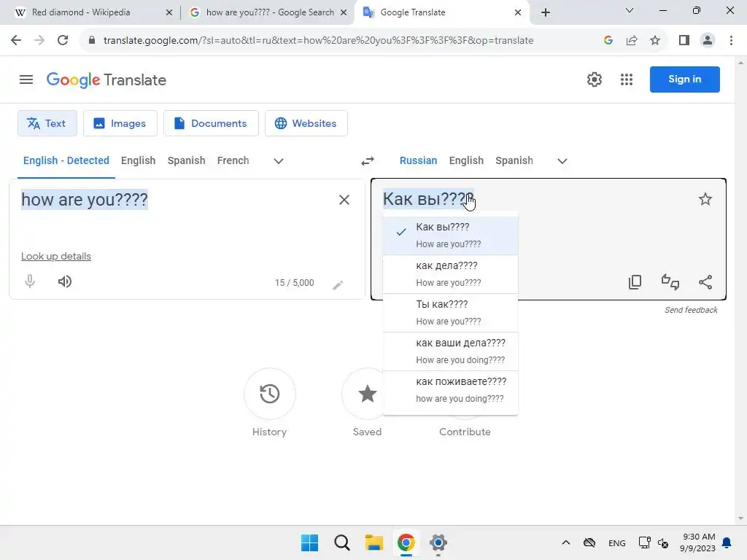Switch to Websites translation
This screenshot has height=560, width=747.
(x=306, y=123)
